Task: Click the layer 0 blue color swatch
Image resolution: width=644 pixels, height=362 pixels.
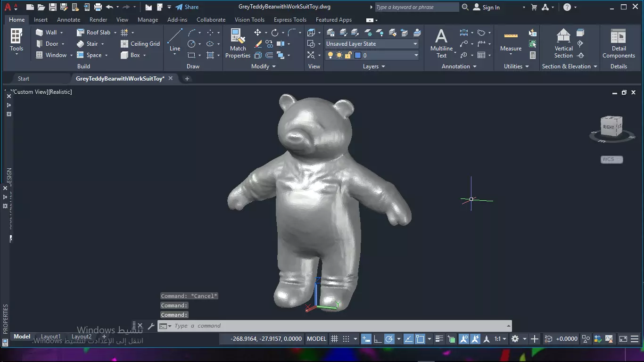Action: 357,55
